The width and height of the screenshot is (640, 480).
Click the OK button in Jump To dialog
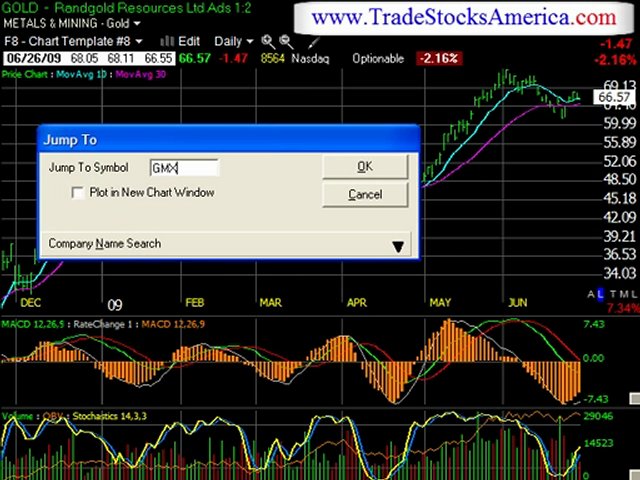coord(365,167)
